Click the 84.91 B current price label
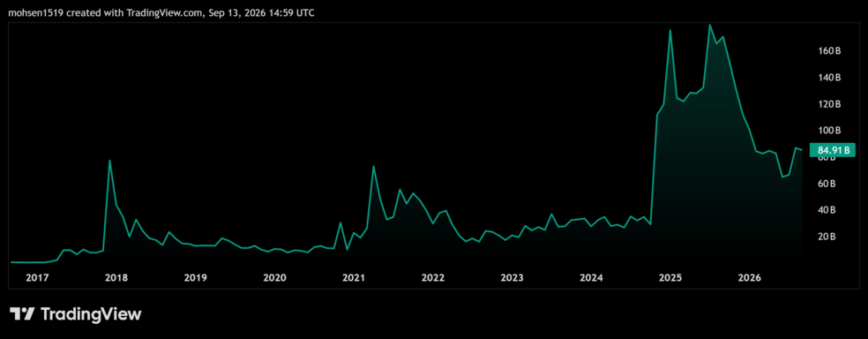The height and width of the screenshot is (339, 868). point(833,150)
